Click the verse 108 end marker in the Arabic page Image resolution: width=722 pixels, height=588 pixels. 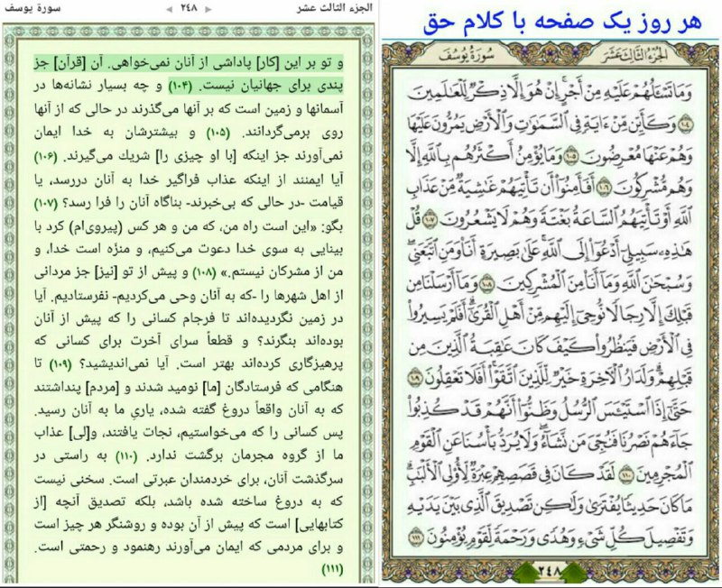pyautogui.click(x=486, y=284)
